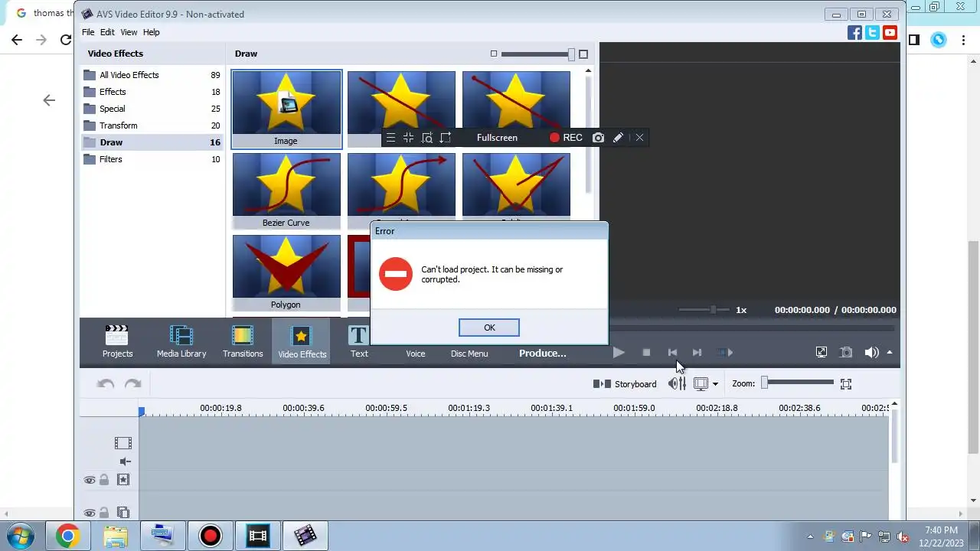Click the recorder pencil draw icon

(x=618, y=138)
